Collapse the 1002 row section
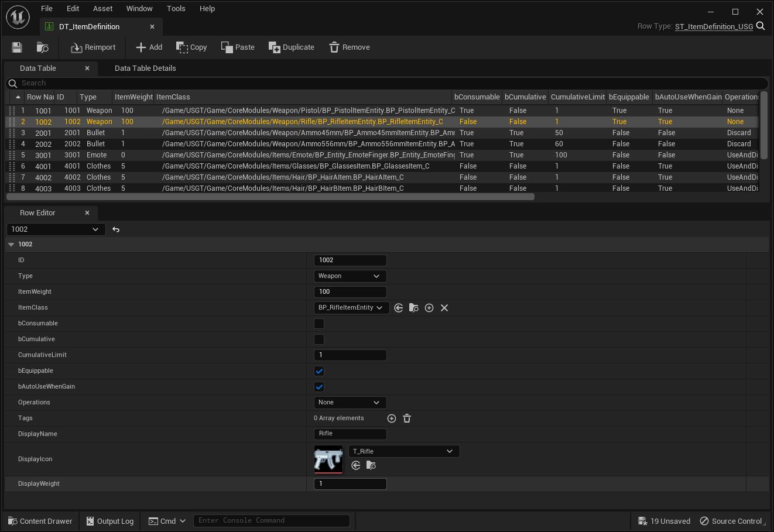This screenshot has height=532, width=774. click(11, 245)
